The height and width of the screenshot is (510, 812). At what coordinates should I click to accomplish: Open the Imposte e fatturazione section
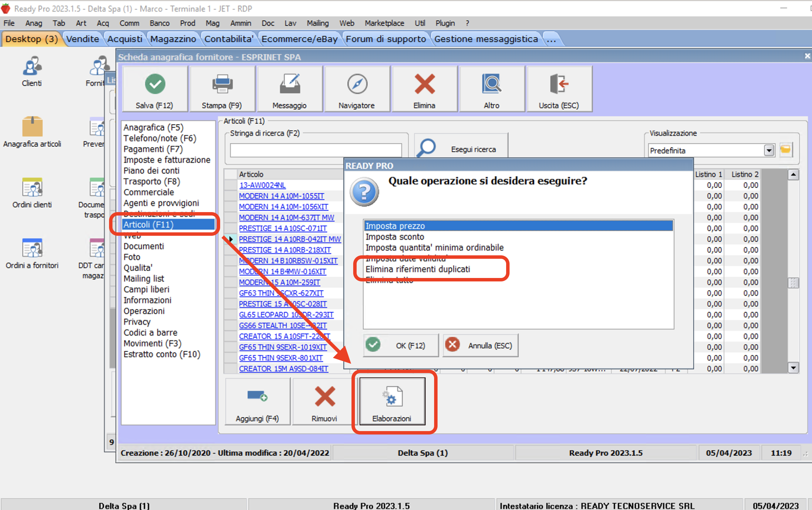click(167, 160)
